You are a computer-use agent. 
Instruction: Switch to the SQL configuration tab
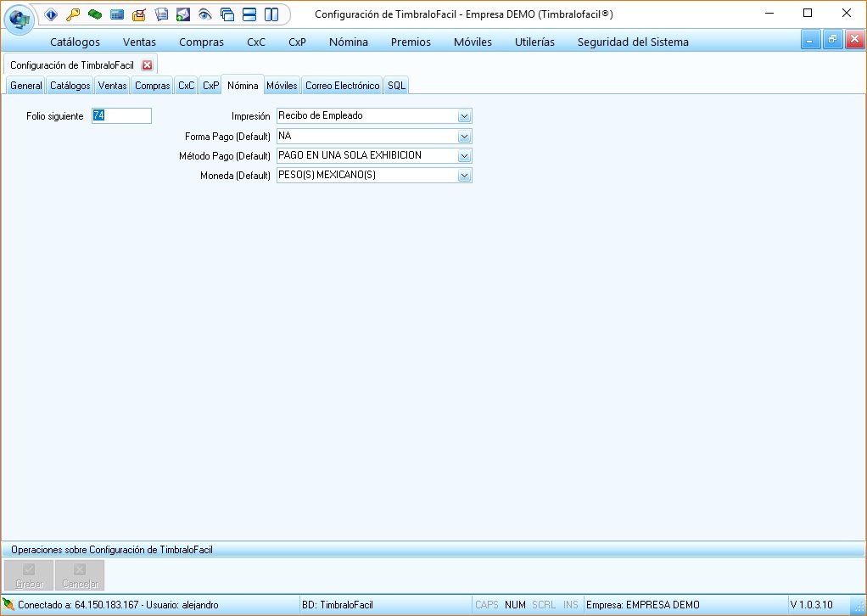point(396,85)
